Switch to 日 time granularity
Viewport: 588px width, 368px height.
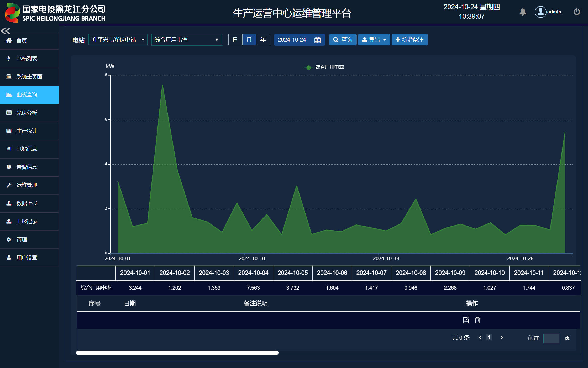[x=235, y=40]
